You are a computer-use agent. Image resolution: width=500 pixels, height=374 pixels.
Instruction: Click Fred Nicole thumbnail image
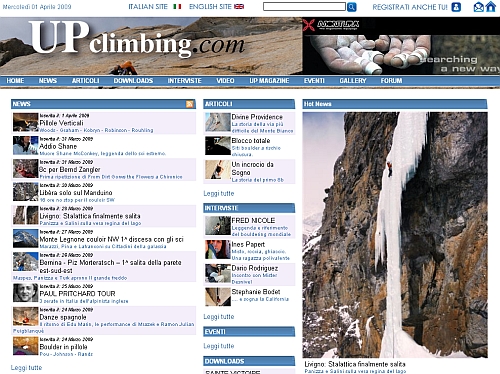coord(218,225)
